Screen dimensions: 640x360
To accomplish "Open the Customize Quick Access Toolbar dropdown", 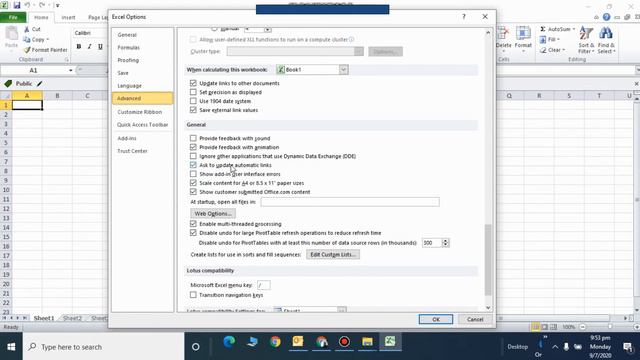I will tap(58, 5).
